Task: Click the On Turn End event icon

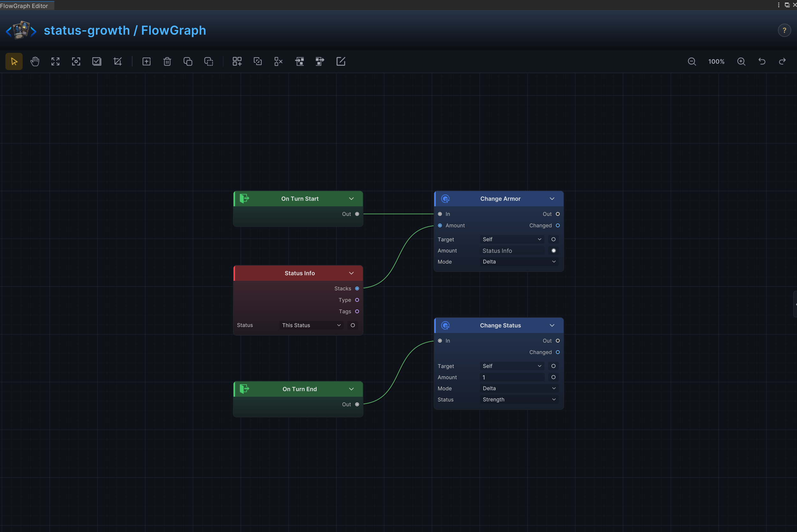Action: (x=244, y=389)
